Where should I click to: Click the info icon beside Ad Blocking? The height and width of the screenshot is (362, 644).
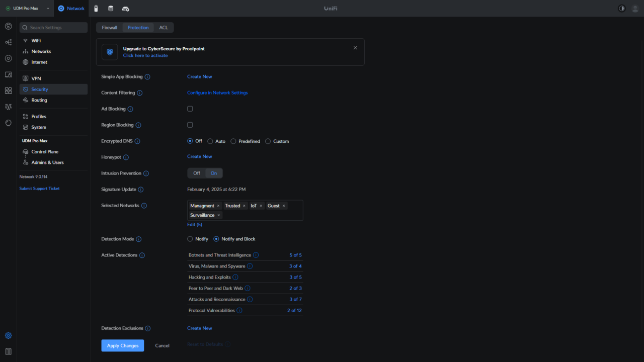[130, 109]
